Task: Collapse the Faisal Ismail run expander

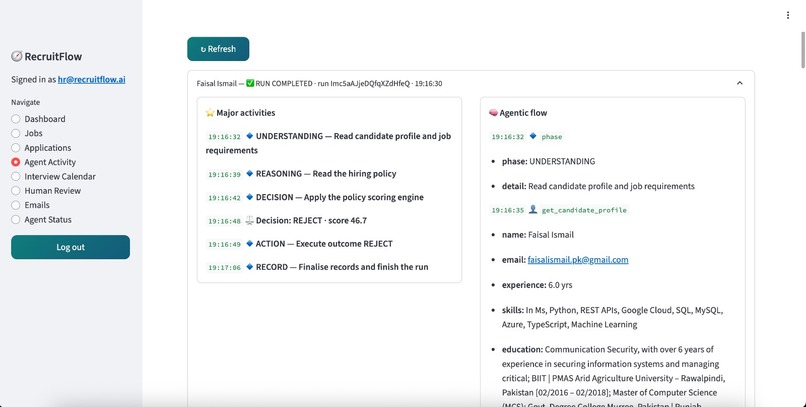Action: [x=739, y=83]
